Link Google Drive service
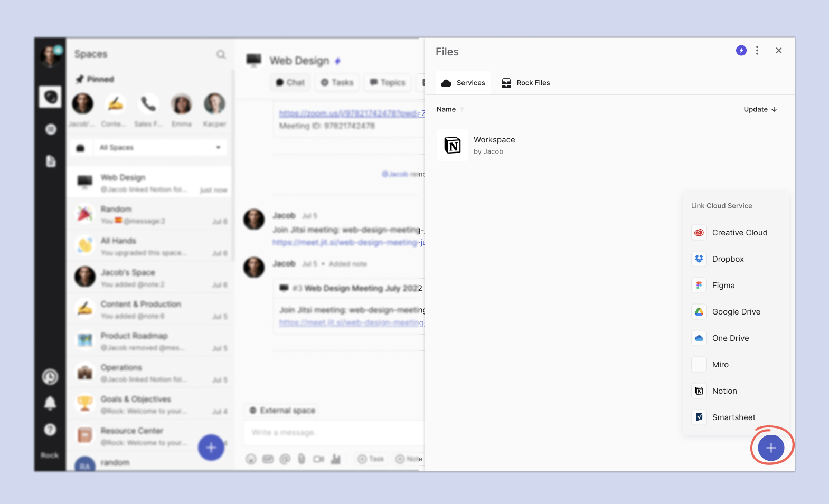This screenshot has width=829, height=504. (x=736, y=312)
